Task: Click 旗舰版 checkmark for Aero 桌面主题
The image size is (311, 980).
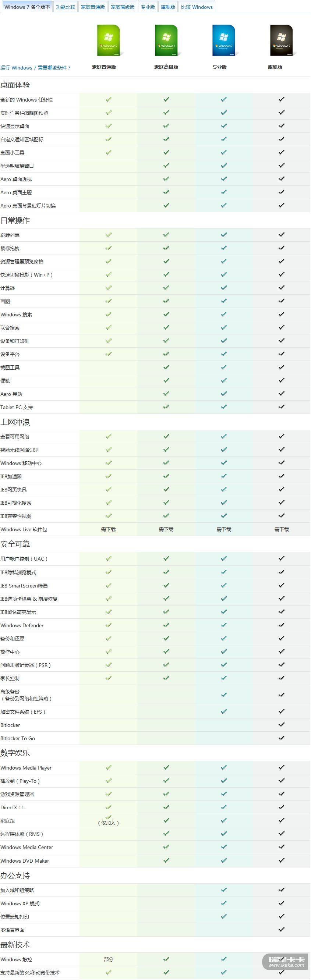Action: pyautogui.click(x=281, y=192)
